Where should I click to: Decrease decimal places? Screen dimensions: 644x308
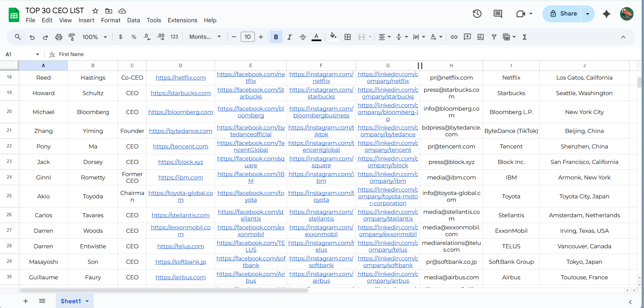pos(147,37)
